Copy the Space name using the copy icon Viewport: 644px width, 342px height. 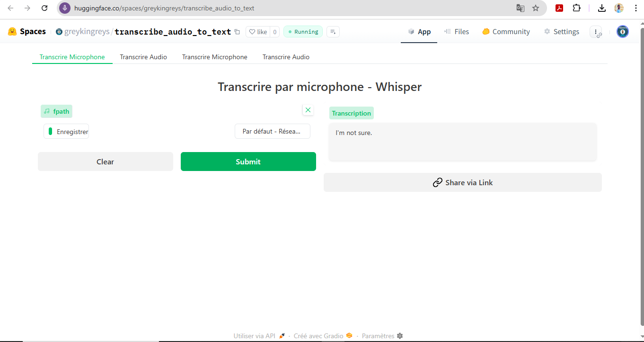click(x=237, y=31)
